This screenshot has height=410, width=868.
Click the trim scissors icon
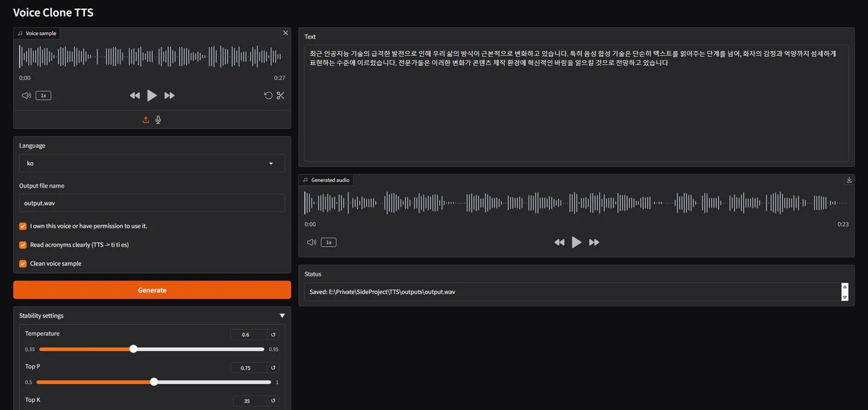pyautogui.click(x=280, y=96)
